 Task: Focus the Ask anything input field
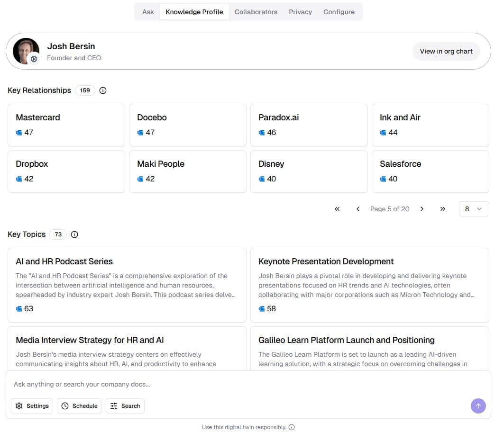point(237,384)
